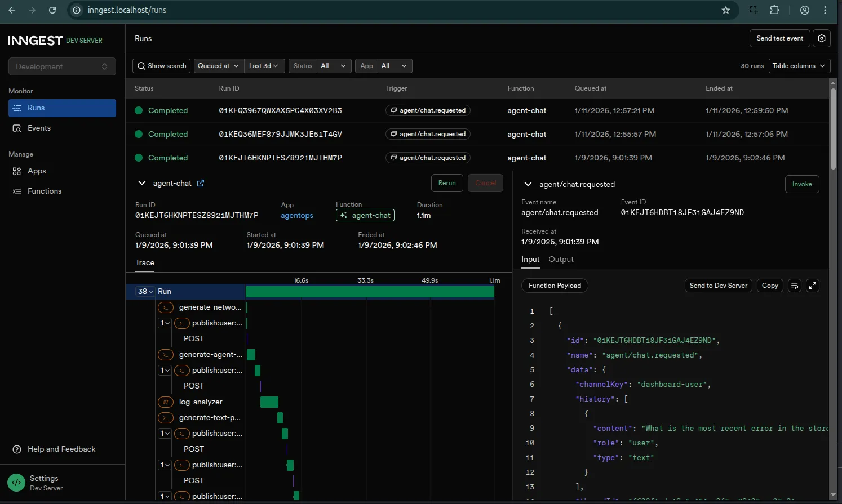Click browser extensions puzzle icon

[x=775, y=10]
